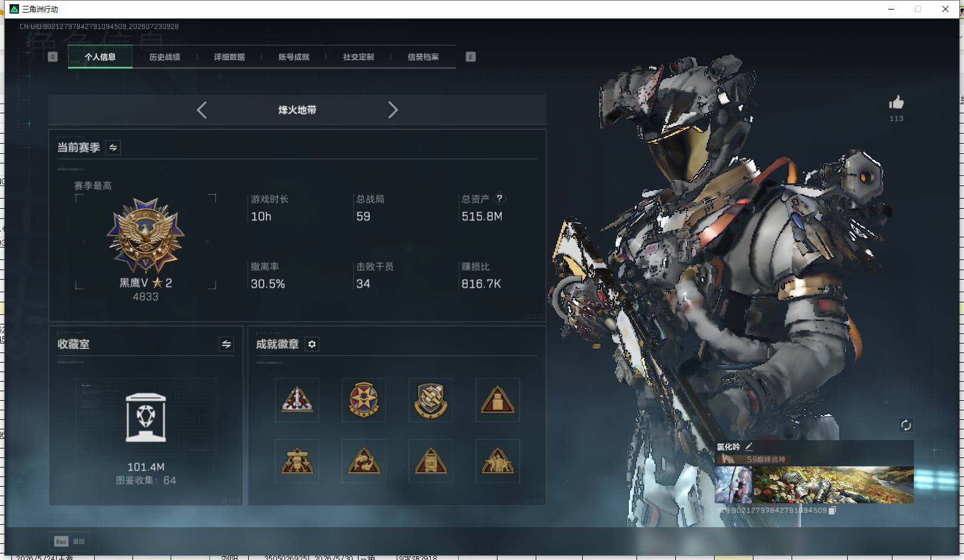Give a thumbs-up like to the profile
Image resolution: width=964 pixels, height=560 pixels.
pos(896,103)
